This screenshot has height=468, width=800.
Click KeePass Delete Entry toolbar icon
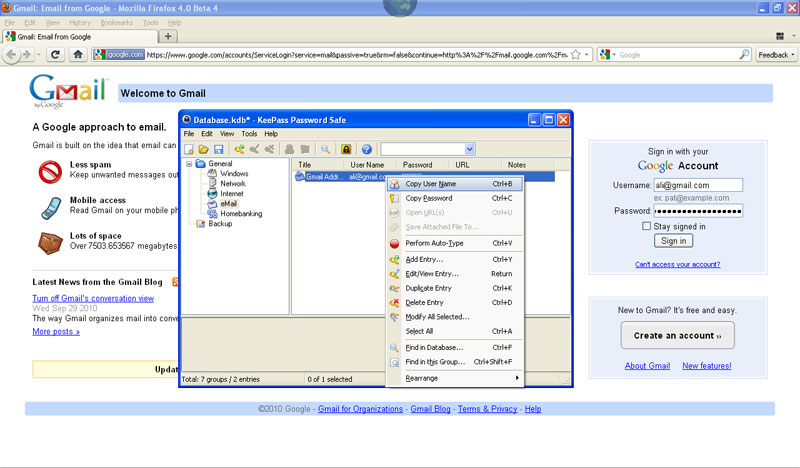[269, 149]
